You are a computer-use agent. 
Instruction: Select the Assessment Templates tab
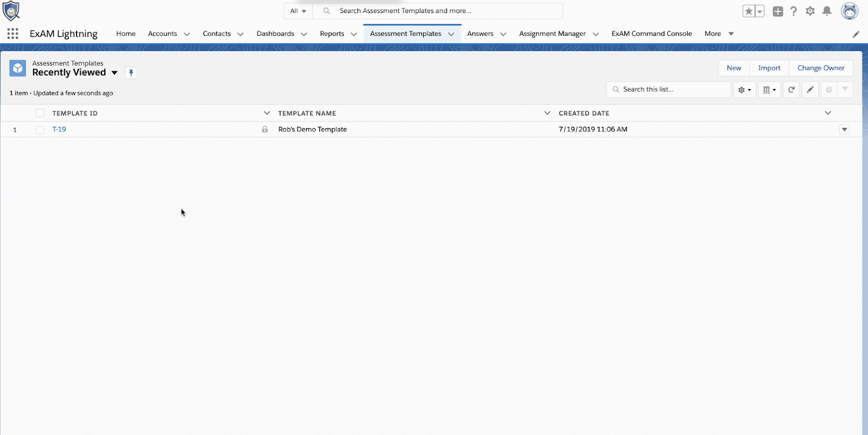point(406,34)
